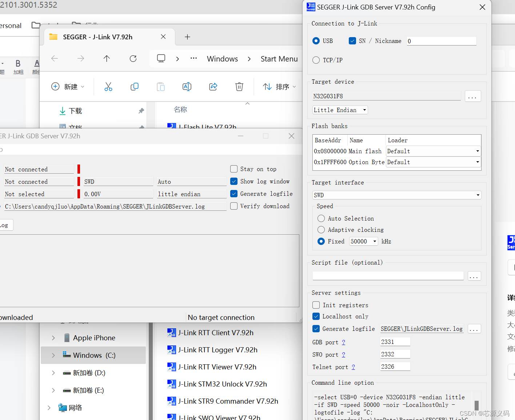Click the J-Link STM32 Unlock V7.92h shortcut icon

tap(171, 384)
